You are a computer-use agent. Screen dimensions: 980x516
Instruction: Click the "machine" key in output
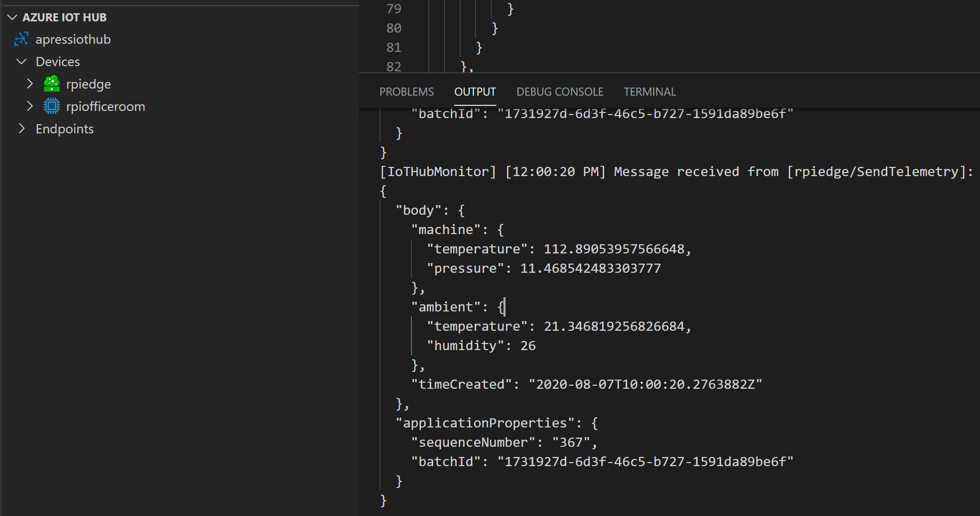pyautogui.click(x=446, y=230)
